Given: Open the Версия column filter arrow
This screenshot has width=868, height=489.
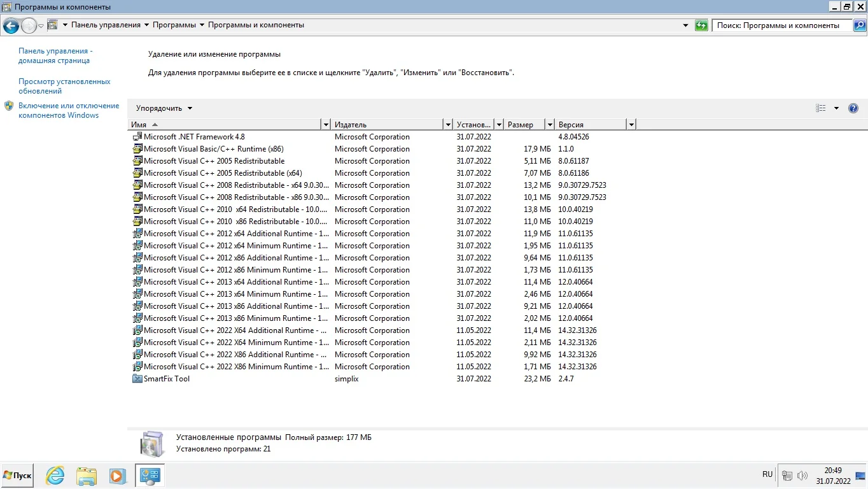Looking at the screenshot, I should coord(631,125).
